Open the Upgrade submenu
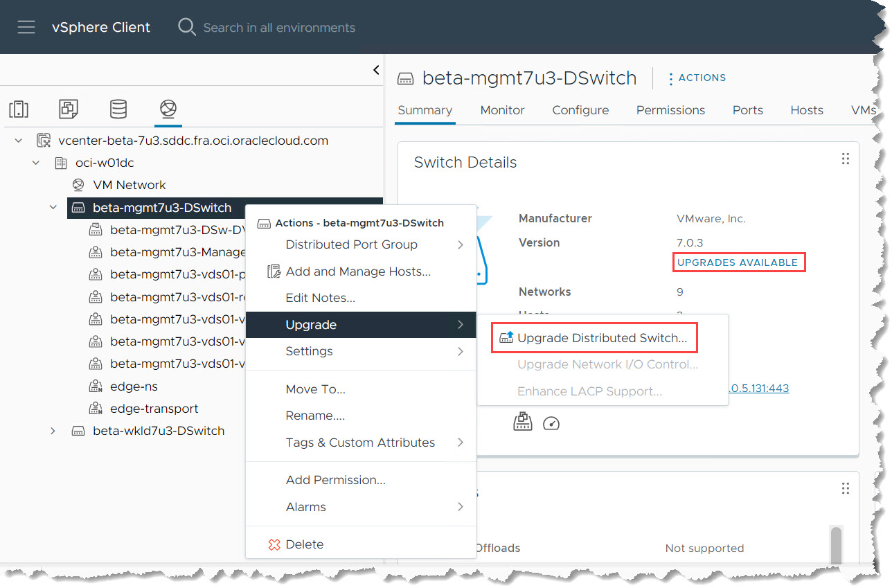 (x=361, y=325)
